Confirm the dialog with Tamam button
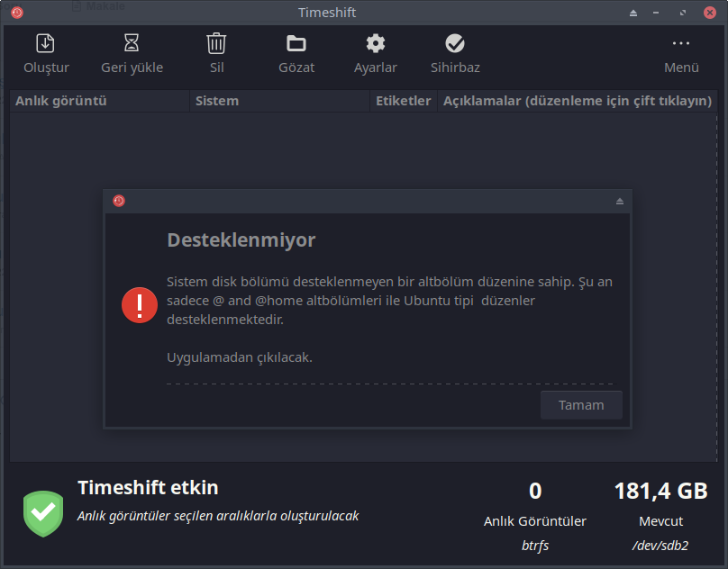The height and width of the screenshot is (569, 728). (x=581, y=405)
